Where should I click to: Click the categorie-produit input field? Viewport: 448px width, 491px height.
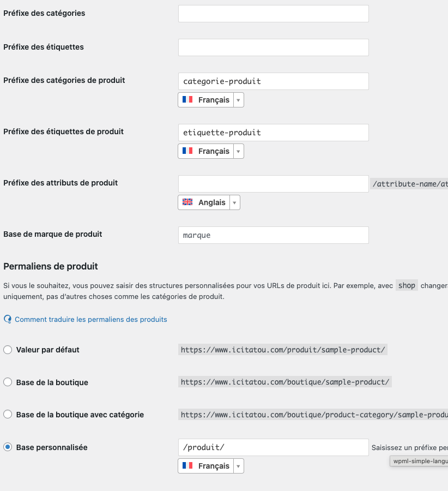pos(273,81)
